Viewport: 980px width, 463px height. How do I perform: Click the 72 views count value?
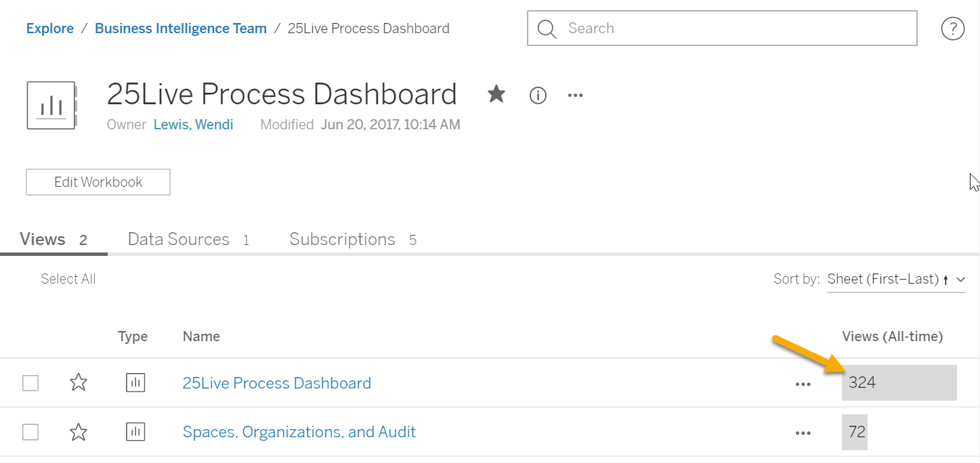tap(857, 432)
